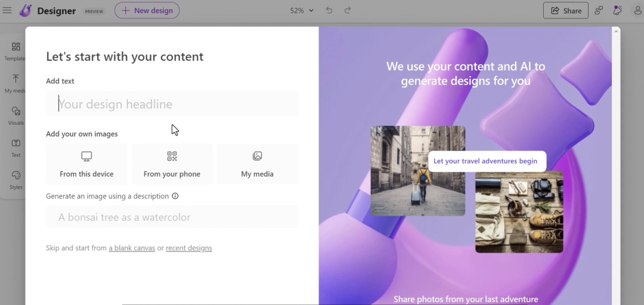Click Let's start with your content heading

coord(125,56)
